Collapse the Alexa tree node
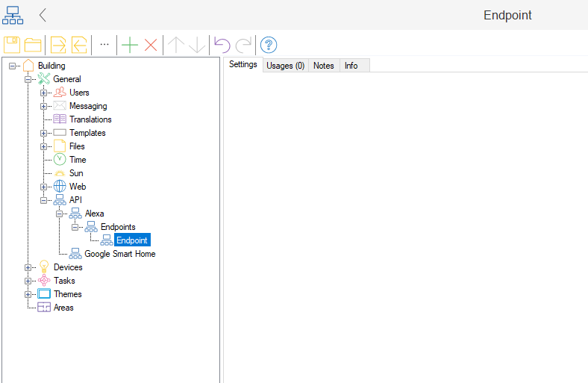The height and width of the screenshot is (383, 588). (x=60, y=214)
